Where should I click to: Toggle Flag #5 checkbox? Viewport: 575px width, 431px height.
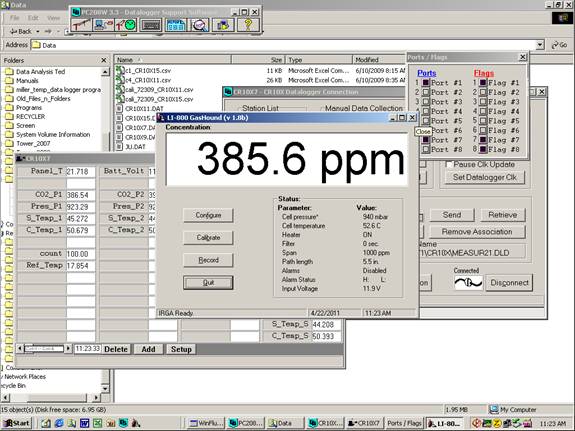(483, 121)
